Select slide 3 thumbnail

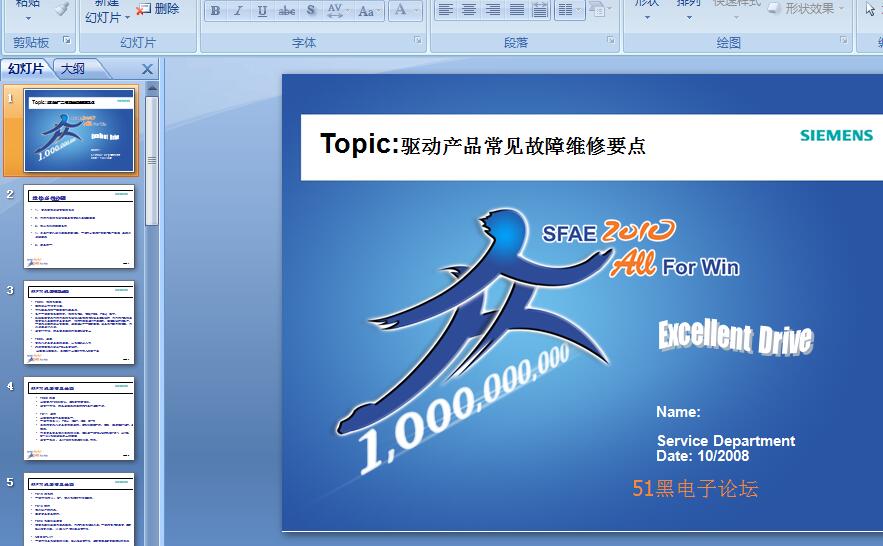pos(79,323)
